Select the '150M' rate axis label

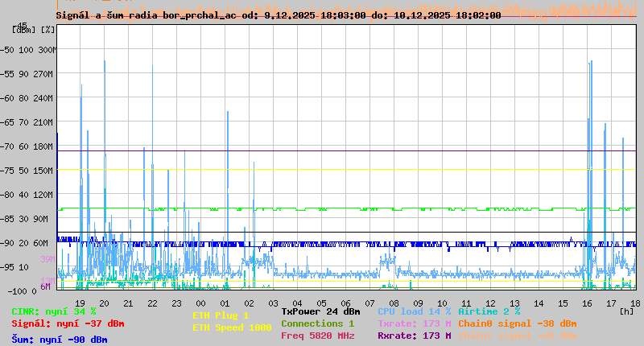pos(43,171)
